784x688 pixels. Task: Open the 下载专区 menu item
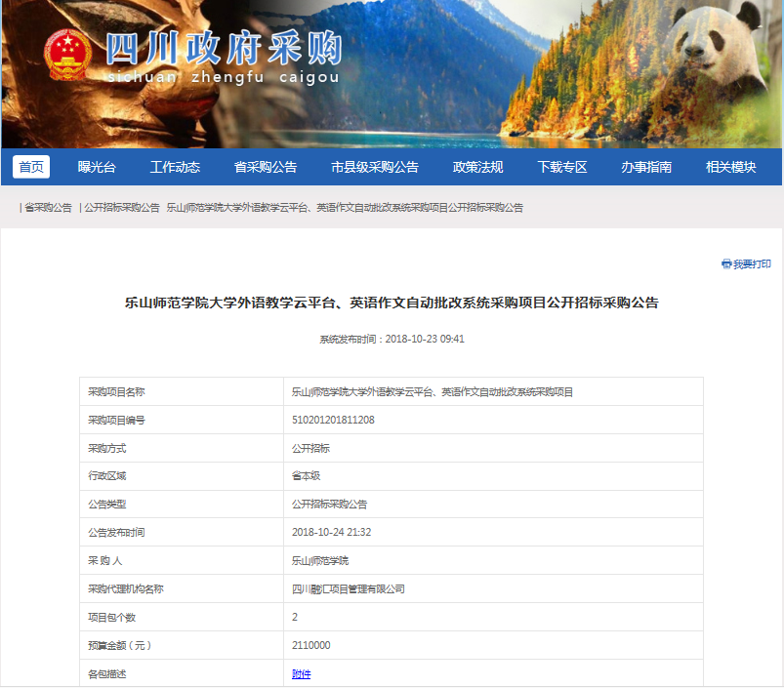(562, 167)
